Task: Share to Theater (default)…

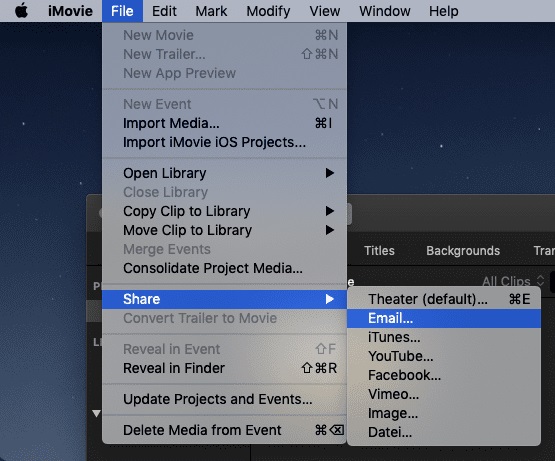Action: tap(444, 299)
